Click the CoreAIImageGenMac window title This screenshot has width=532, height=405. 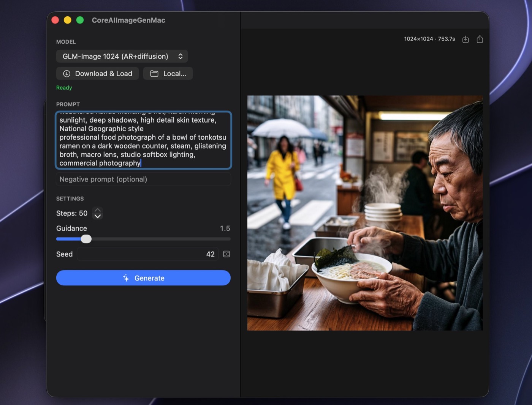(x=128, y=20)
